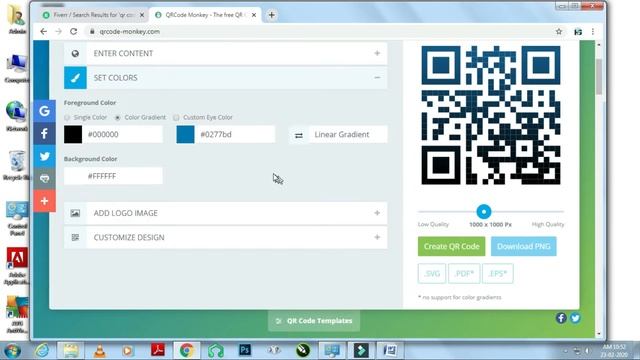Reload the page with refresh icon
Viewport: 640px width, 360px height.
tap(73, 31)
